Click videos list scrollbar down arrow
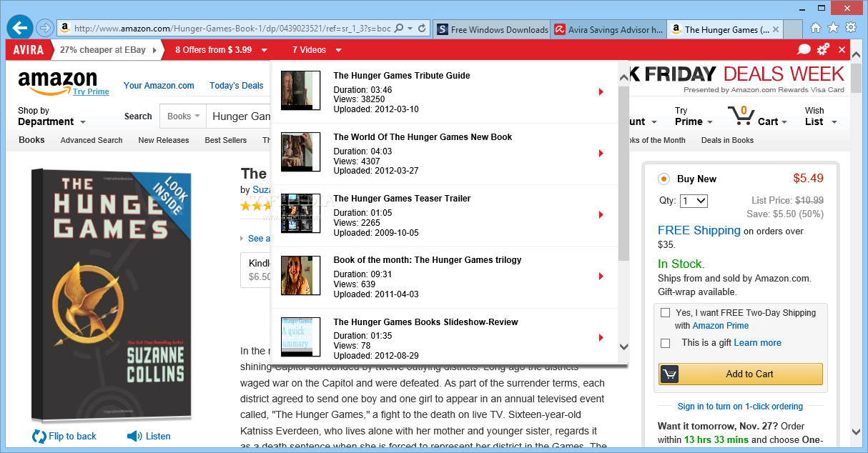Viewport: 868px width, 453px height. 623,347
